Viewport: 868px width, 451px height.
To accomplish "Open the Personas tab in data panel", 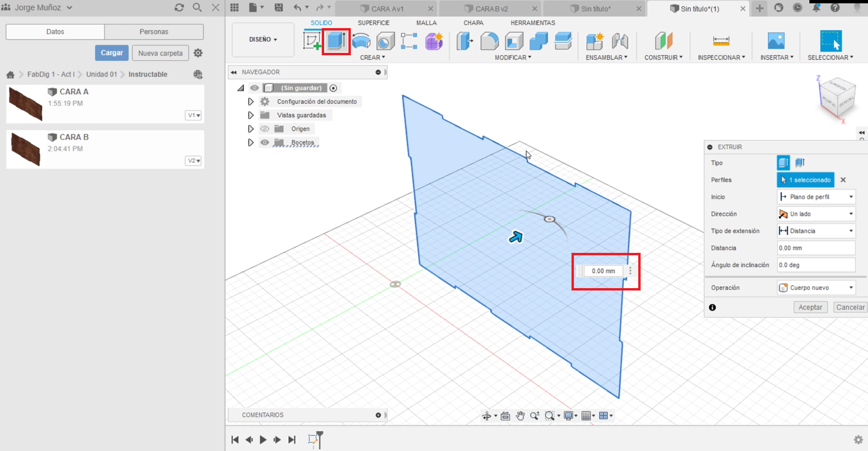I will 154,32.
